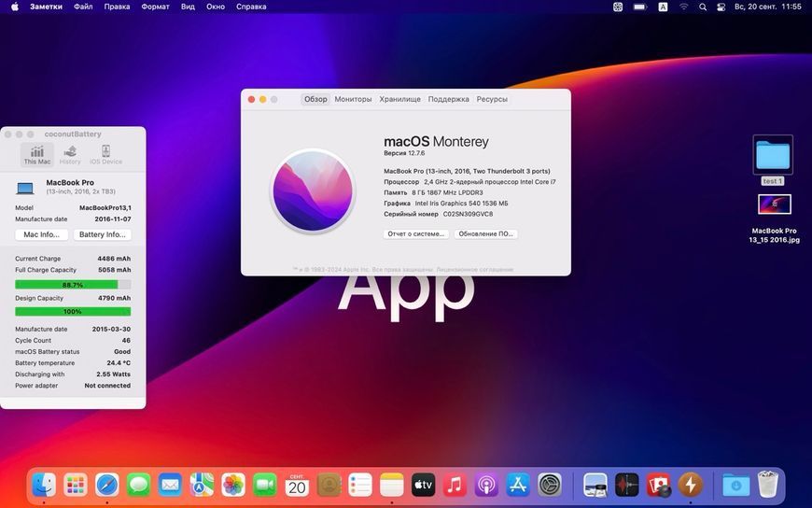The image size is (812, 508).
Task: Open Downloads folder in the Dock
Action: (x=735, y=486)
